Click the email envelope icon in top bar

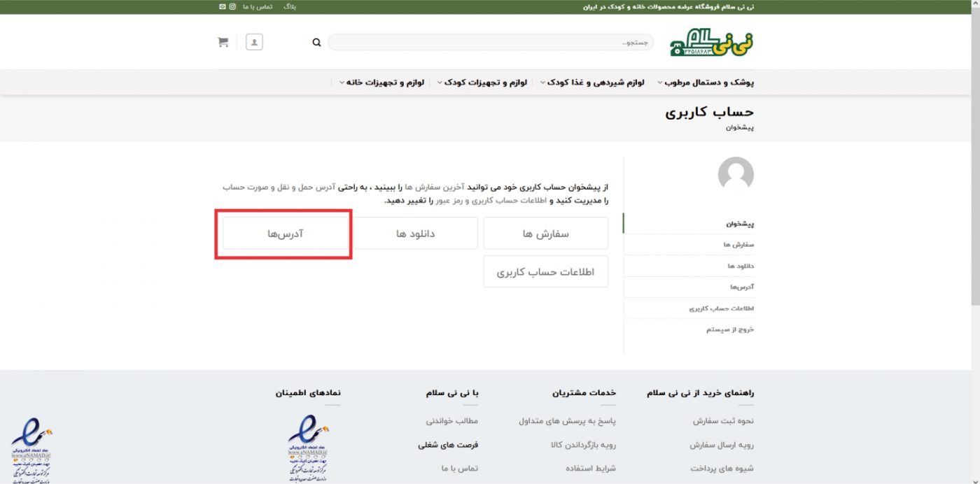click(223, 6)
